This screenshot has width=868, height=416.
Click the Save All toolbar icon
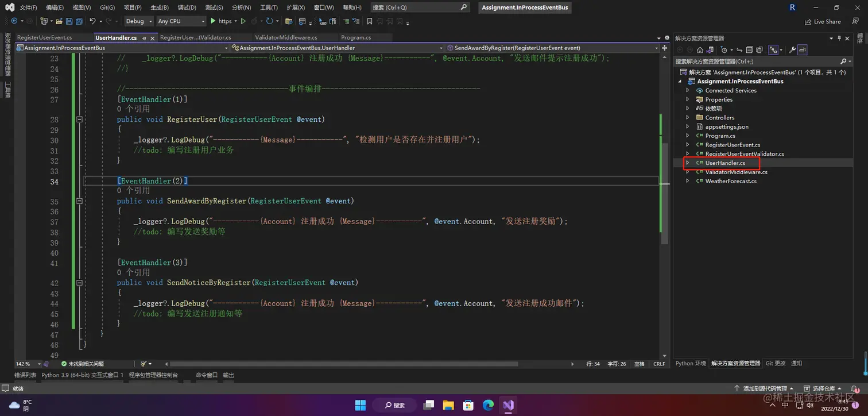pyautogui.click(x=79, y=21)
